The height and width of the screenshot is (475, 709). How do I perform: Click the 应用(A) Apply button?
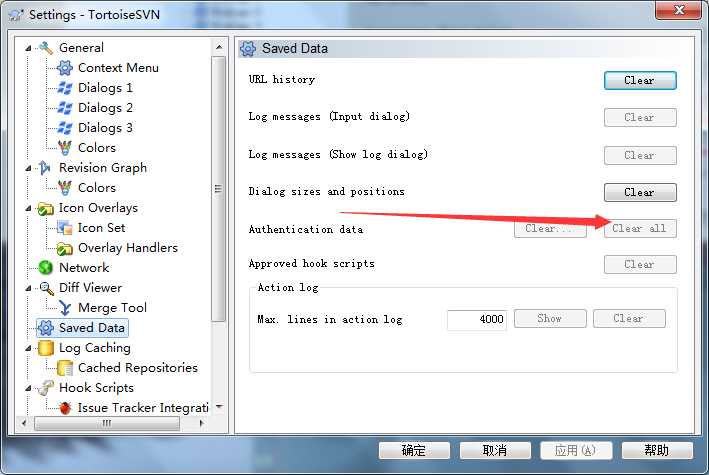[576, 451]
